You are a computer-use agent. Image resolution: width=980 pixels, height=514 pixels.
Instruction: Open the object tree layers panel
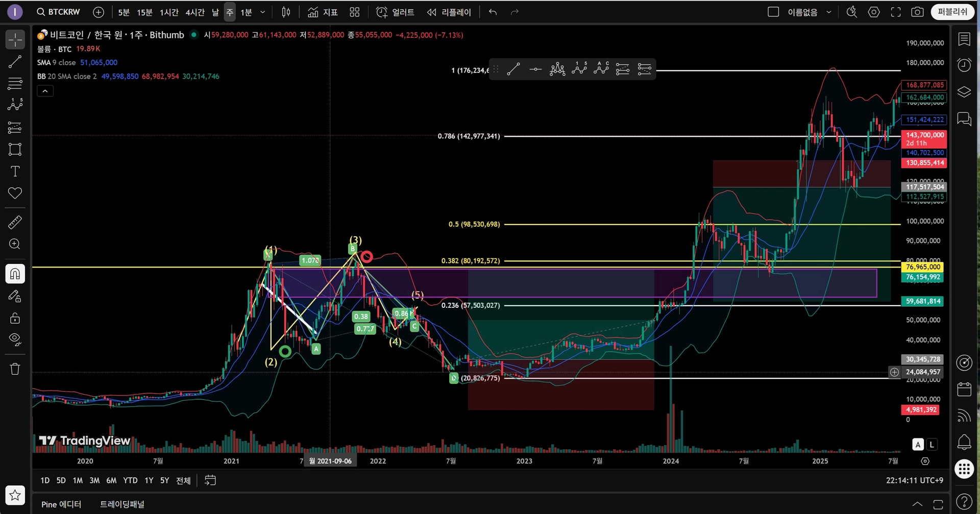click(964, 92)
